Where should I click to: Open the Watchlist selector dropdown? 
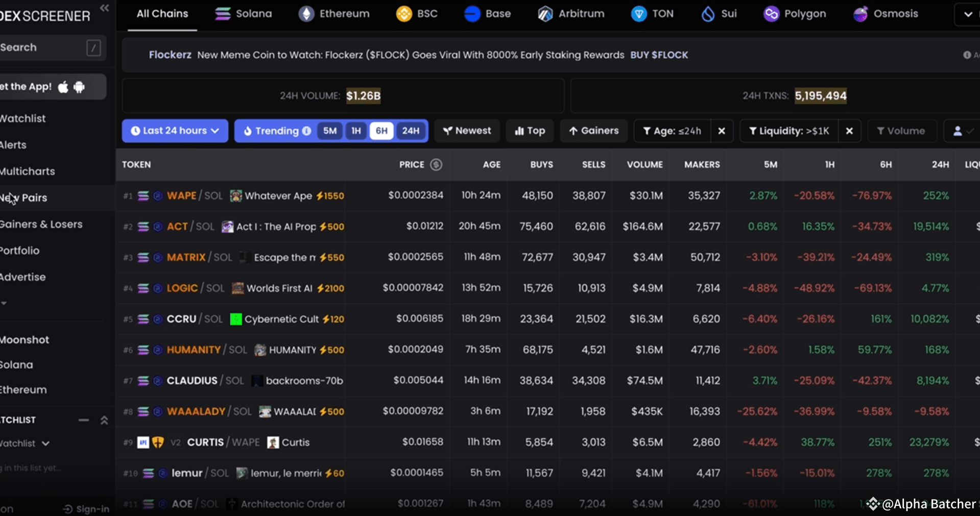25,444
